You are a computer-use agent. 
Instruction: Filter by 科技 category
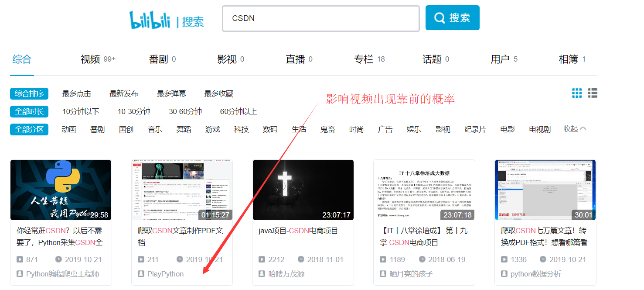coord(242,129)
